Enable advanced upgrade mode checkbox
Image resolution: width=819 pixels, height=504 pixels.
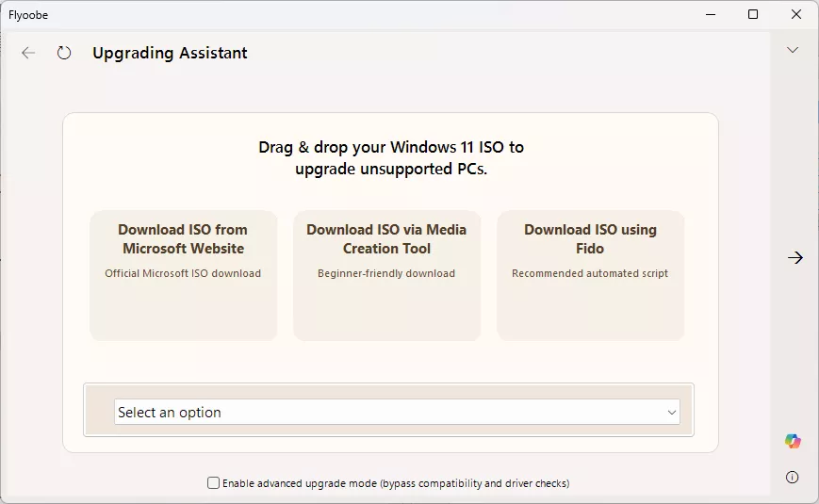214,483
